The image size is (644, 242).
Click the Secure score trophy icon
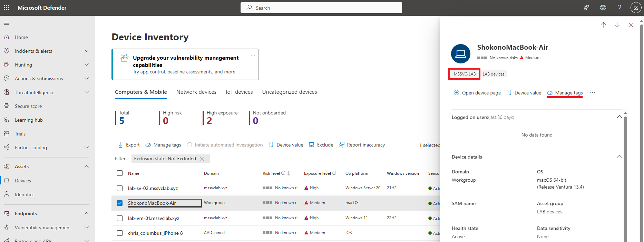(7, 106)
